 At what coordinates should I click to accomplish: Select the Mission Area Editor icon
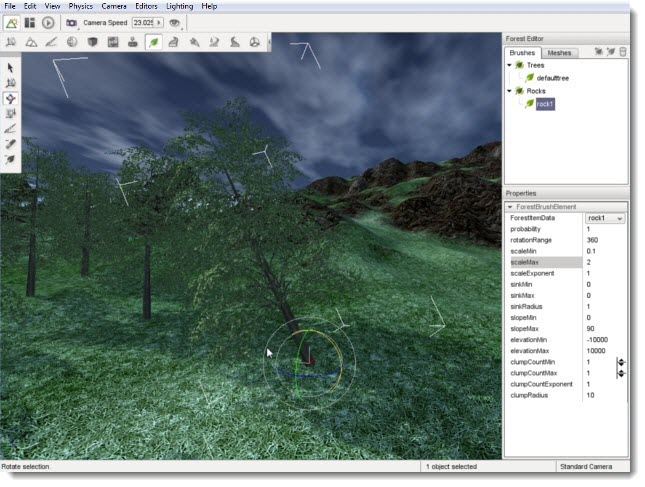pyautogui.click(x=194, y=42)
